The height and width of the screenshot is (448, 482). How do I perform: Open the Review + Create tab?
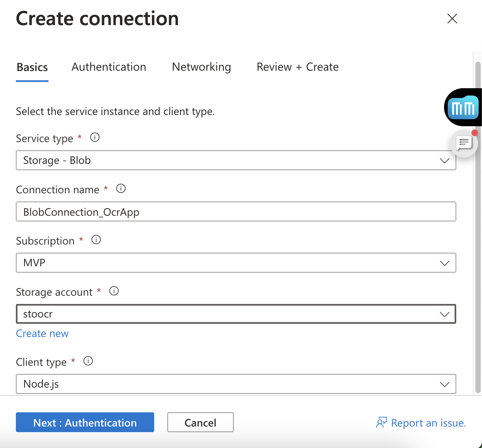(298, 67)
